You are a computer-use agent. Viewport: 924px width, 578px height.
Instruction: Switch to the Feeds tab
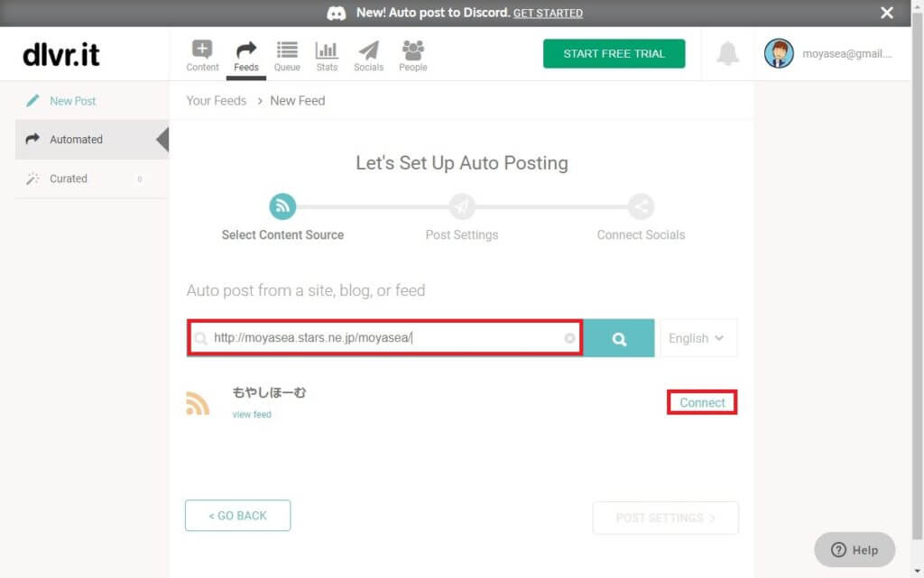(245, 54)
